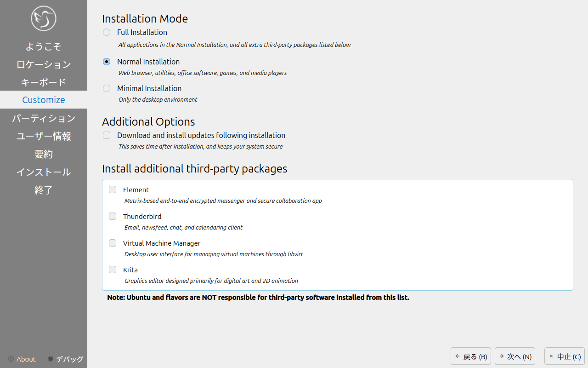Viewport: 588px width, 368px height.
Task: Select the キーボード sidebar step
Action: 44,82
